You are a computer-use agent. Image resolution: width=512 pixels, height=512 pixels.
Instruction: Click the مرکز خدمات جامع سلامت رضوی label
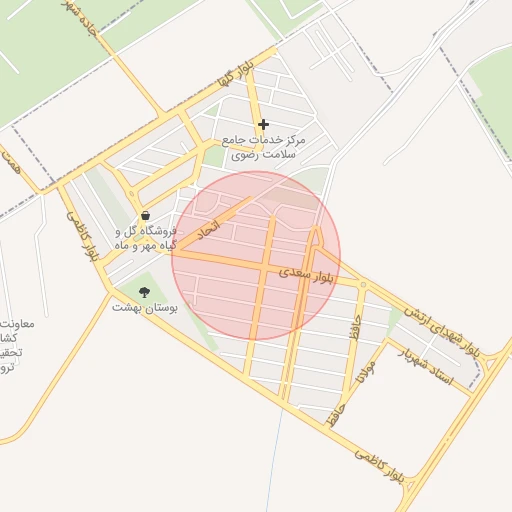coord(263,147)
